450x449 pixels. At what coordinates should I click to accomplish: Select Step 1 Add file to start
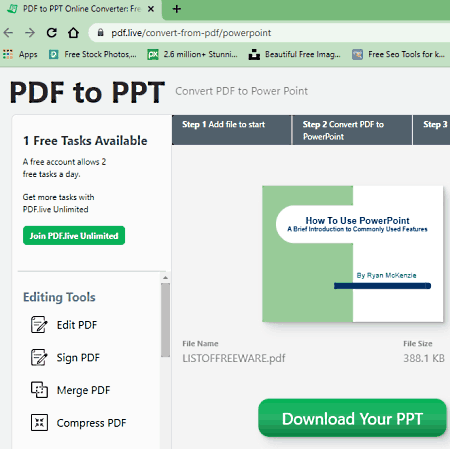(x=232, y=130)
